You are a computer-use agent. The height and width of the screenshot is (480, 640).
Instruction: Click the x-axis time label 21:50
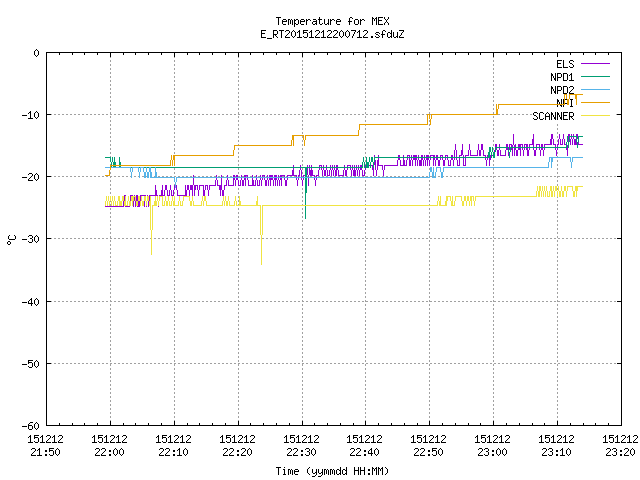[x=45, y=452]
